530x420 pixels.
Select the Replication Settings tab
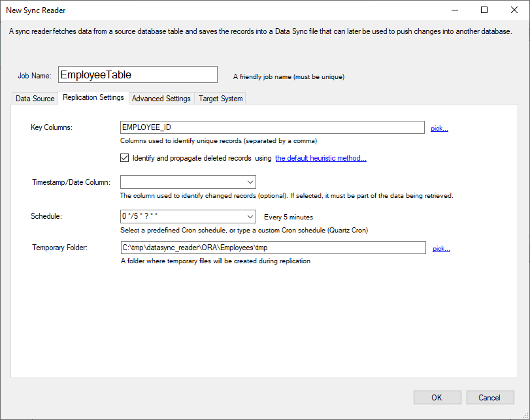[93, 97]
